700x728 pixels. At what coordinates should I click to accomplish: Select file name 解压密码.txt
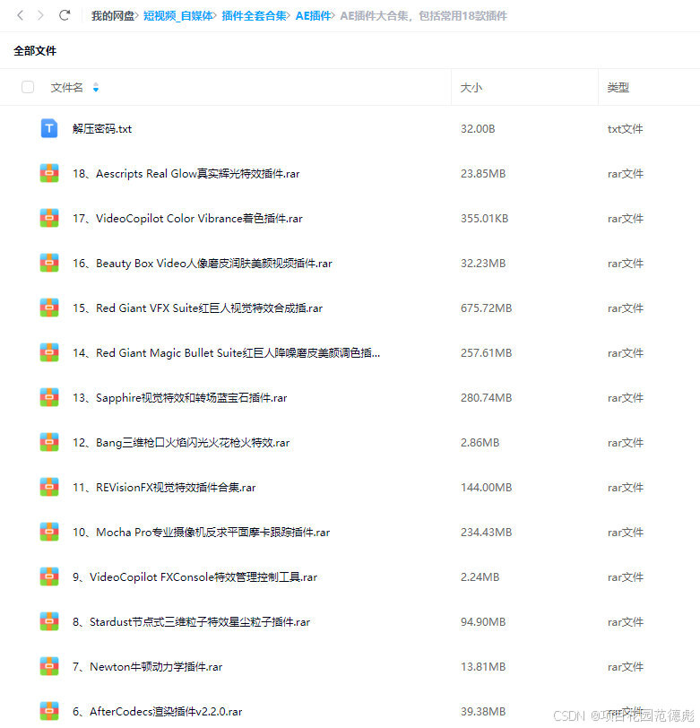pyautogui.click(x=102, y=128)
